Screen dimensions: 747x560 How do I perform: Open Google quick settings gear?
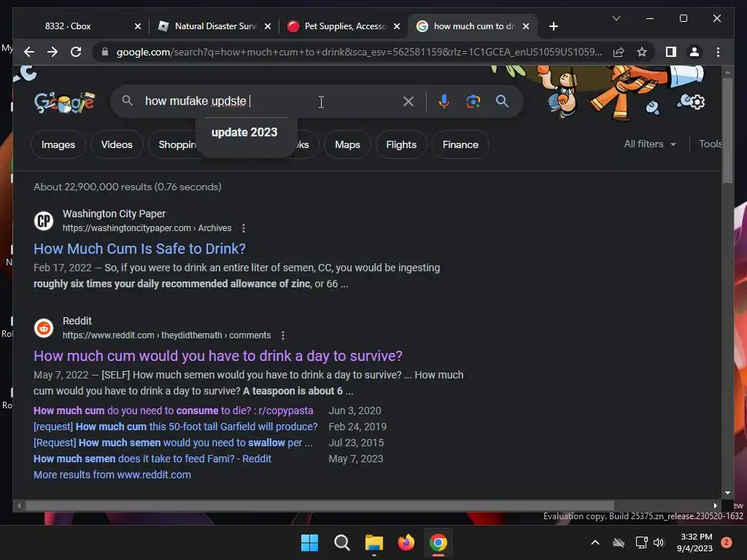(698, 102)
